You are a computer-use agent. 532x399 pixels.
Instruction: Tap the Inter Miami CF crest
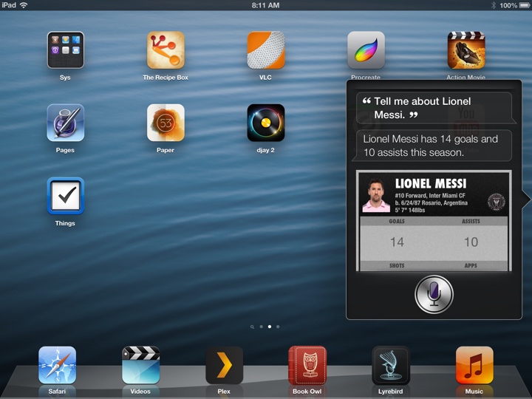pos(497,202)
